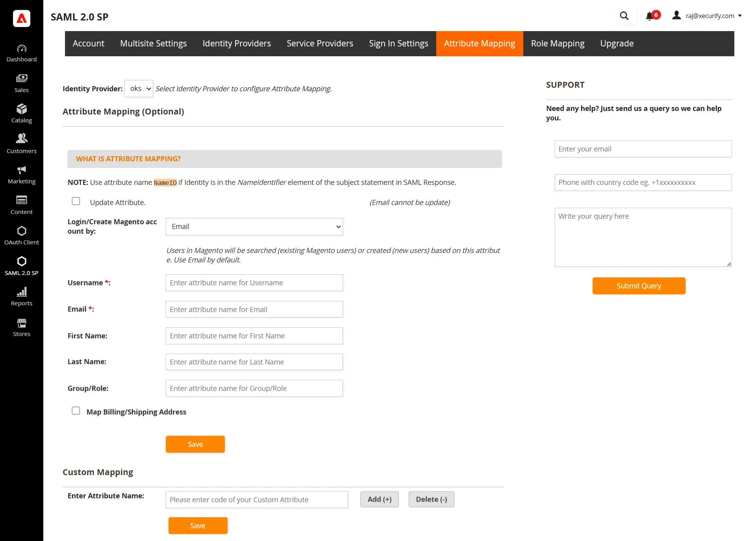Open the Identity Provider oks dropdown
The width and height of the screenshot is (756, 541).
(139, 89)
